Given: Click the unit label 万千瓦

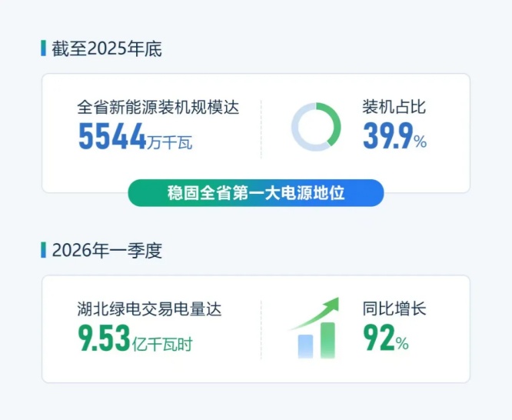Looking at the screenshot, I should point(169,142).
